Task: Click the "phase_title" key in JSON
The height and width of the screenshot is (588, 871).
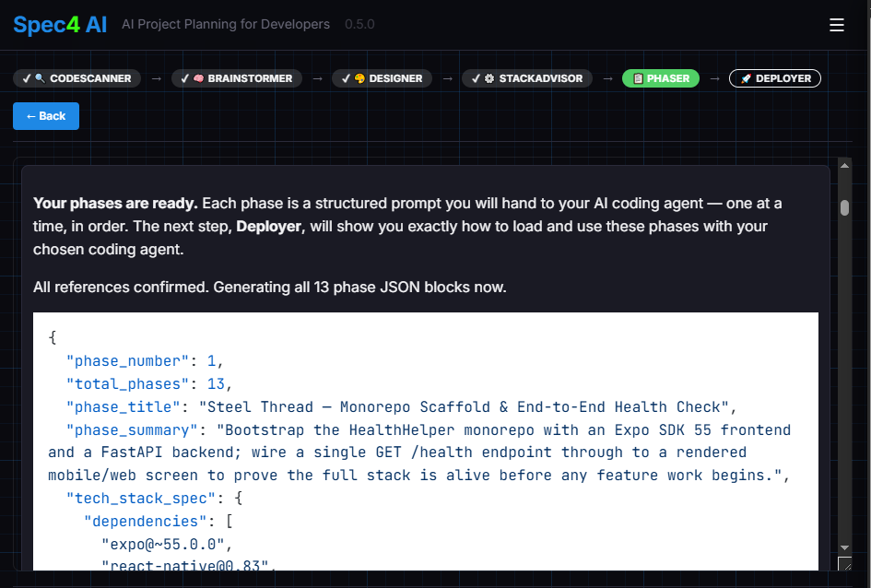Action: coord(123,407)
